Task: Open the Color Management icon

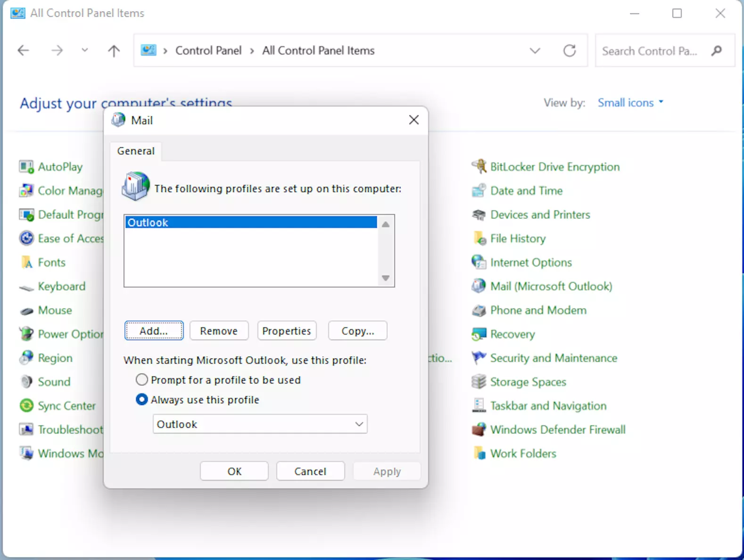Action: (x=26, y=191)
